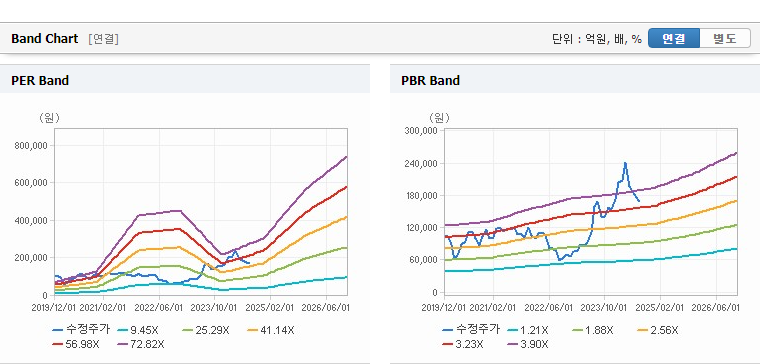
Task: Click the 200,000 y-axis label in PER chart
Action: click(x=32, y=258)
